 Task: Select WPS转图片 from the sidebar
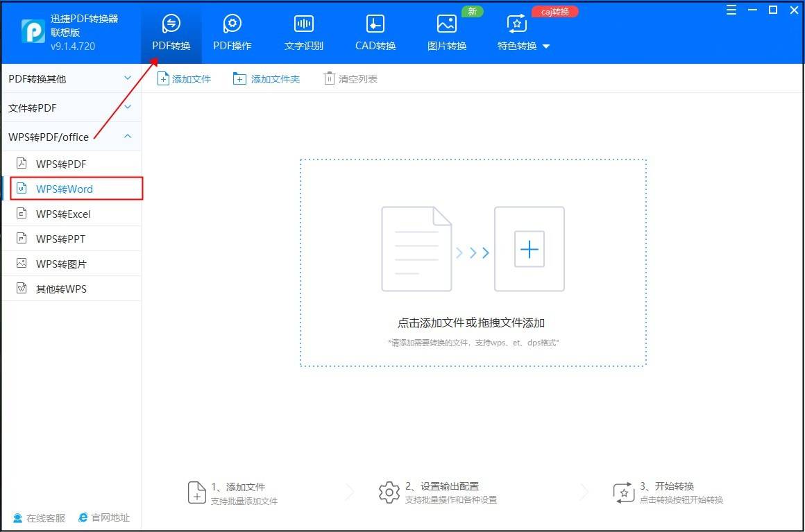64,263
